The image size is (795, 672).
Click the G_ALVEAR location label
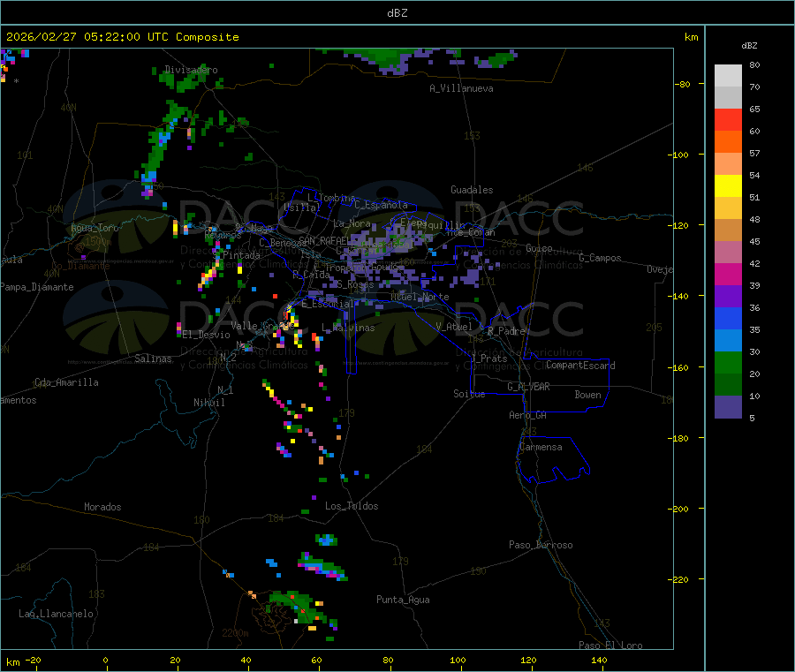coord(528,387)
